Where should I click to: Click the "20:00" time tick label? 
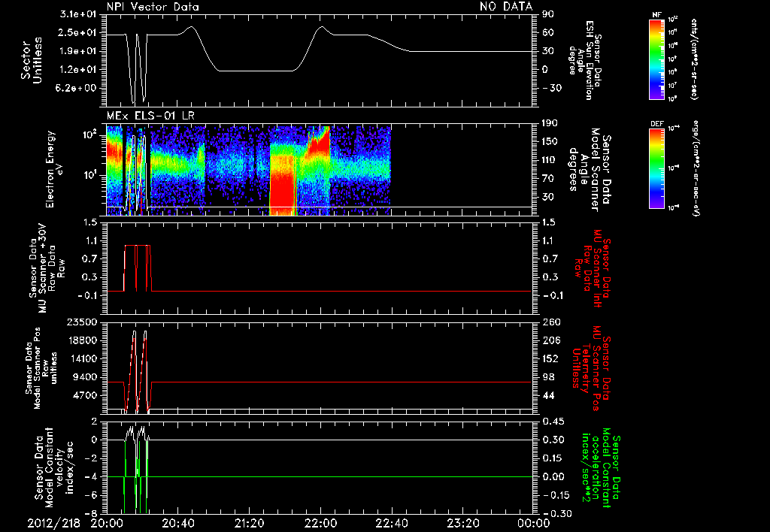107,523
